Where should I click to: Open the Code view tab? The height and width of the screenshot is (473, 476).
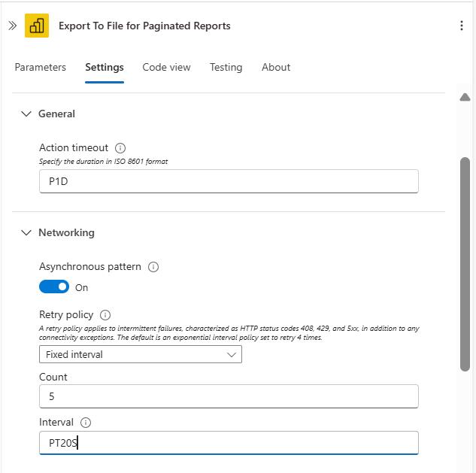point(166,67)
